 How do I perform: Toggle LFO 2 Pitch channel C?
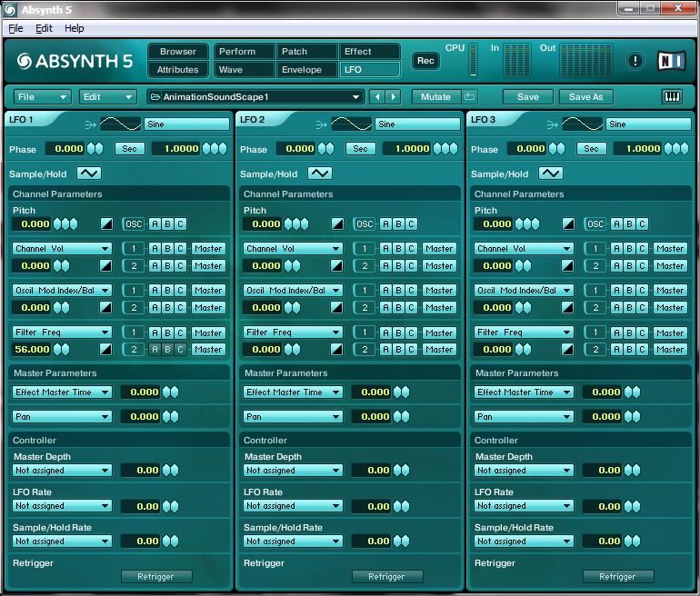click(411, 223)
